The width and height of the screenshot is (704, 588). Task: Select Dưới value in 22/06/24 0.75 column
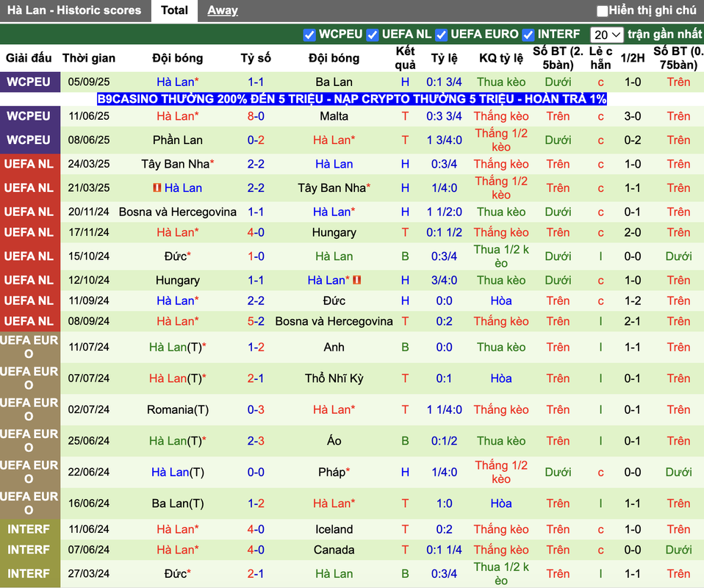pyautogui.click(x=678, y=473)
